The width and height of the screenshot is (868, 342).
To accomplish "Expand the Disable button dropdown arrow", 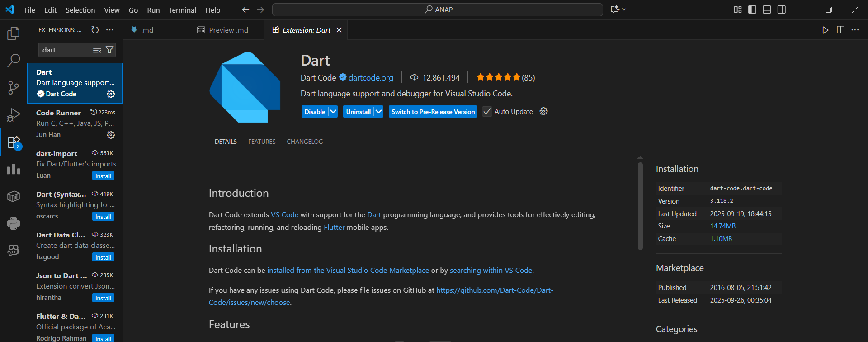I will coord(333,112).
